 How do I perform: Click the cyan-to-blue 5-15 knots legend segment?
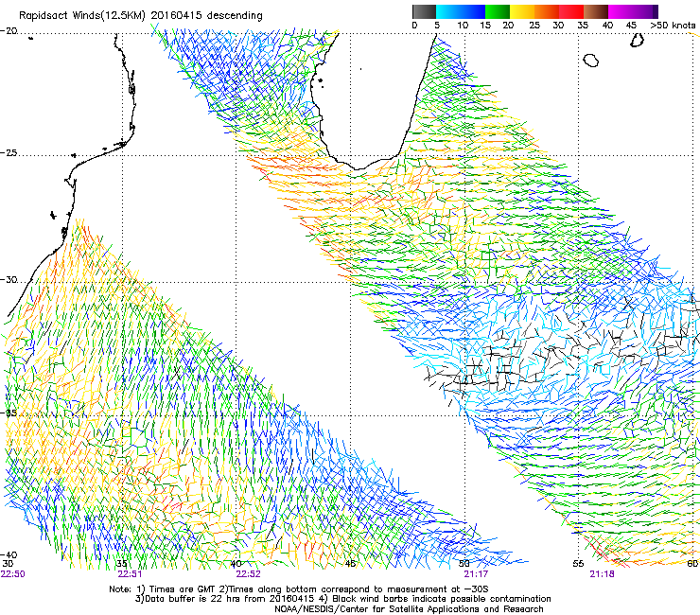[x=461, y=11]
